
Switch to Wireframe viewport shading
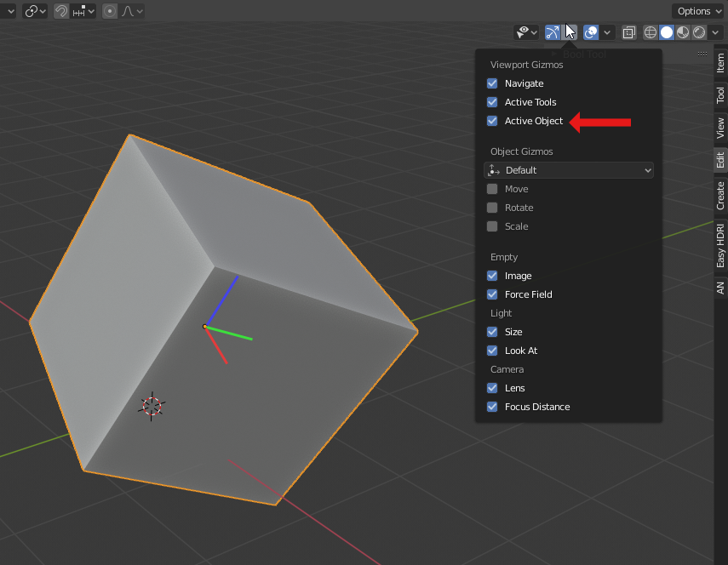[651, 32]
